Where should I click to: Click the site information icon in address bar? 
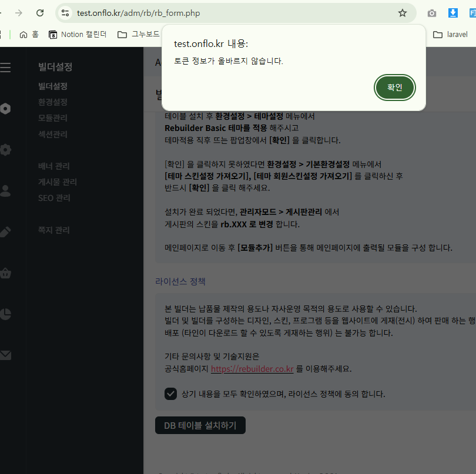click(x=65, y=13)
